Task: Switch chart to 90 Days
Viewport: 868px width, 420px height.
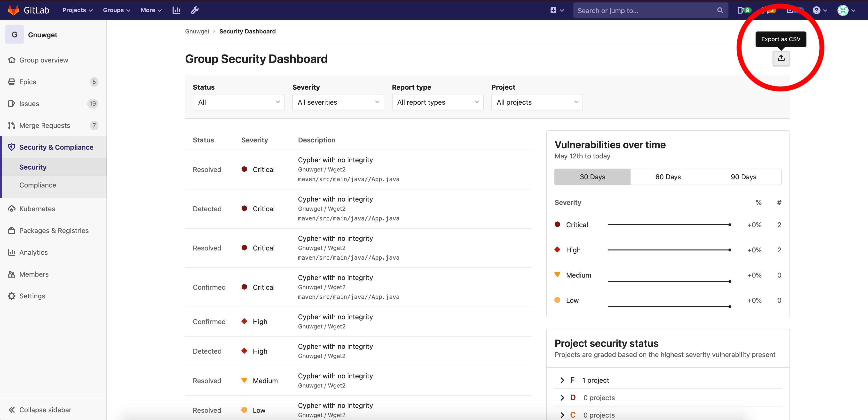Action: 743,177
